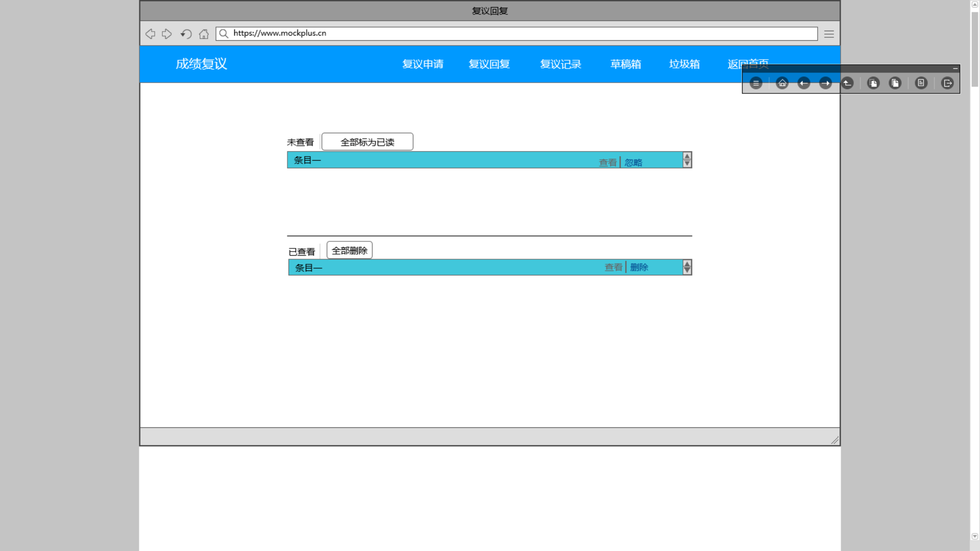Click the hamburger menu icon in floating toolbar
This screenshot has width=980, height=551.
(756, 83)
